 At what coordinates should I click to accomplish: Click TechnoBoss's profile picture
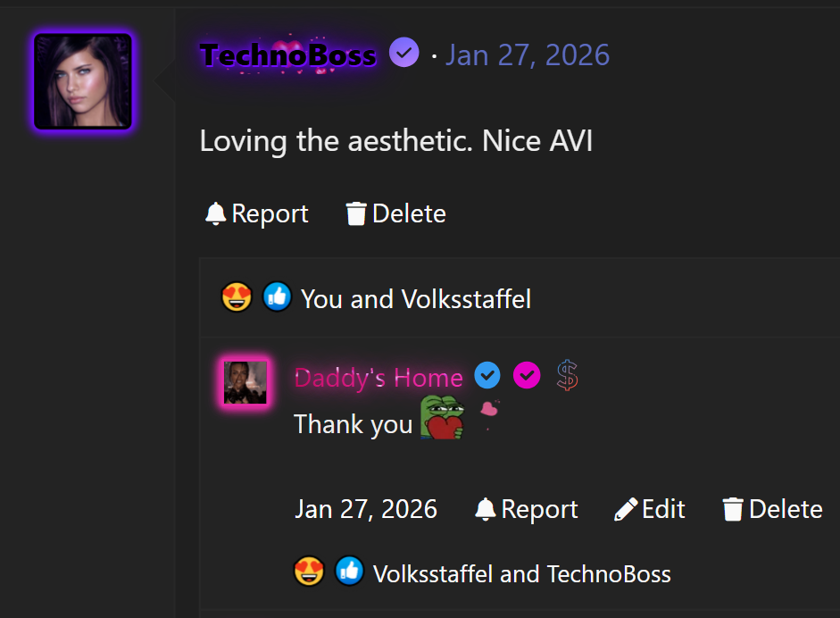(81, 80)
